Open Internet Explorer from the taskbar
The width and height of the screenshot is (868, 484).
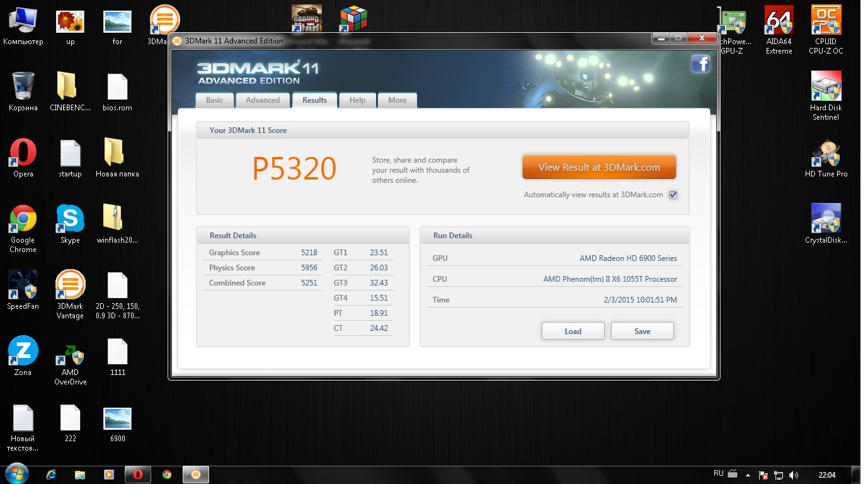(x=52, y=475)
